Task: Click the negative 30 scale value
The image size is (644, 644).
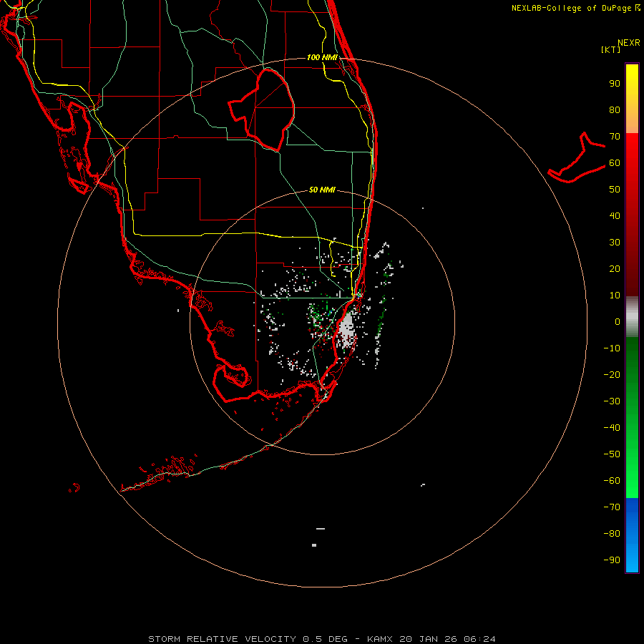Action: pos(612,401)
